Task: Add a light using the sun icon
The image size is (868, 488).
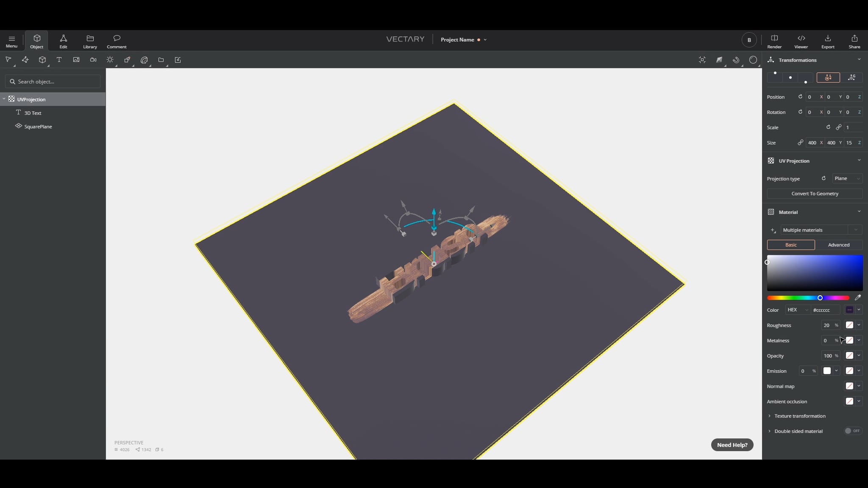Action: [x=110, y=60]
